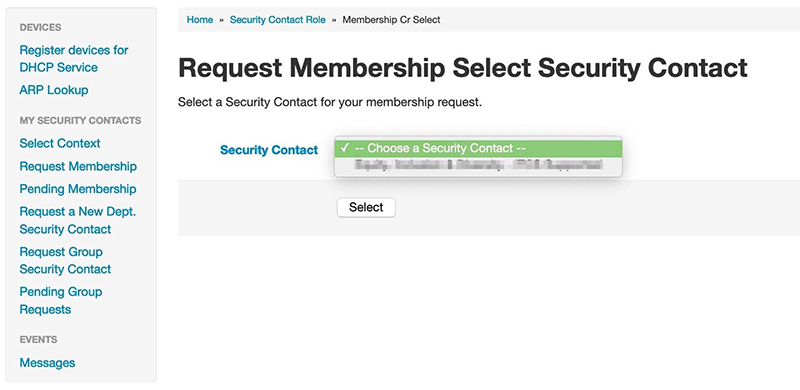800x390 pixels.
Task: Open the ARP Lookup link
Action: (x=54, y=90)
